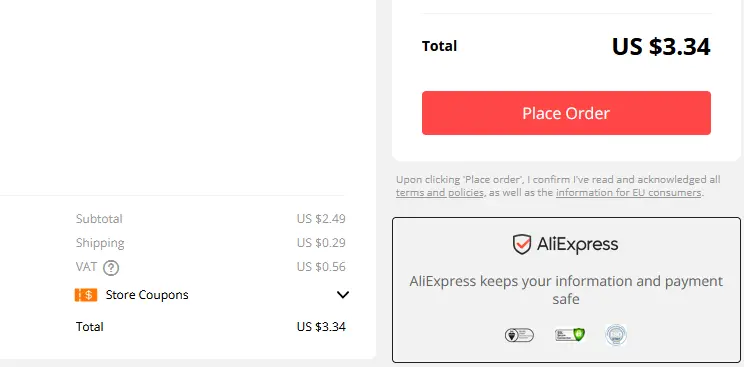Screen dimensions: 744x367
Task: Click the Shipping label in order summary
Action: 100,243
